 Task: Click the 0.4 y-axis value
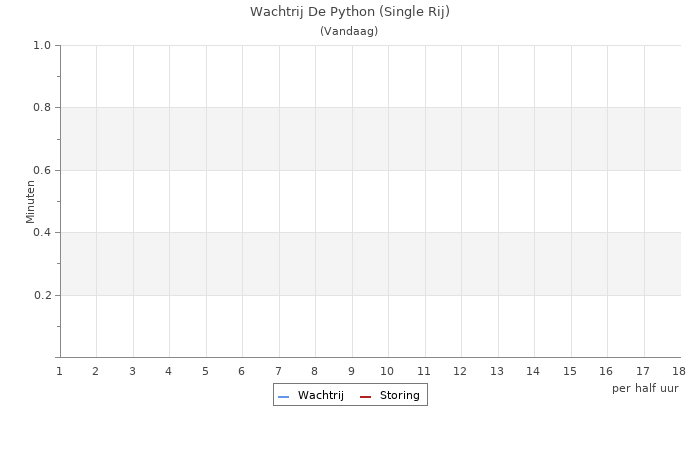click(42, 233)
